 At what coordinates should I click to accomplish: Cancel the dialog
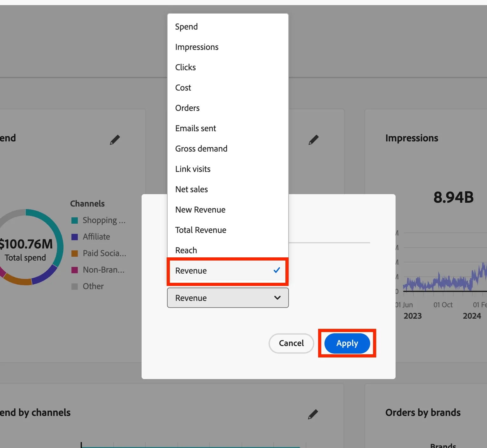291,343
